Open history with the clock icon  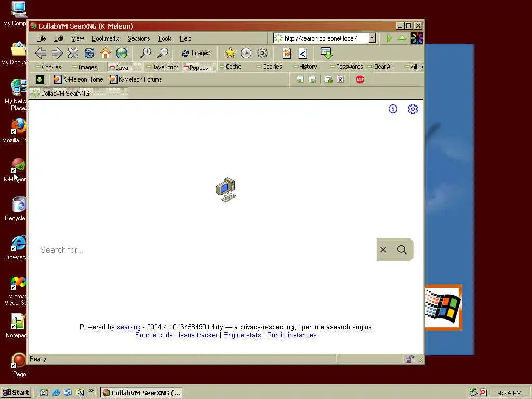pyautogui.click(x=246, y=52)
